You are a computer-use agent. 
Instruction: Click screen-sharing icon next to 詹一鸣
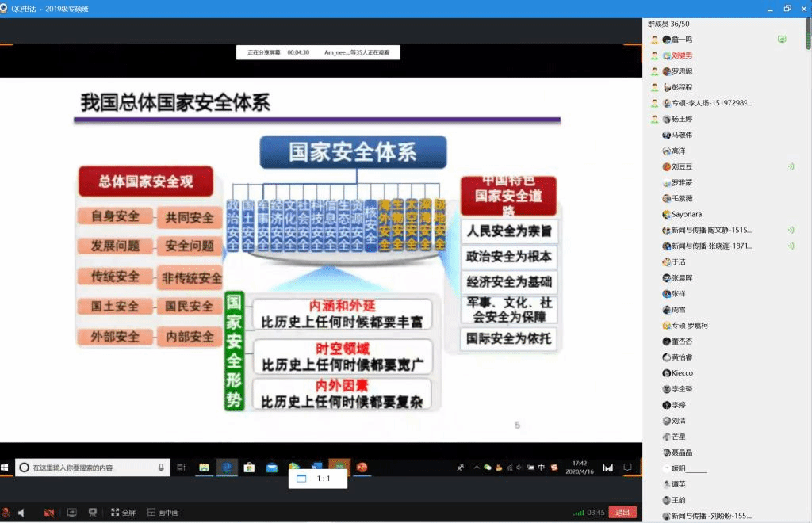[x=782, y=39]
